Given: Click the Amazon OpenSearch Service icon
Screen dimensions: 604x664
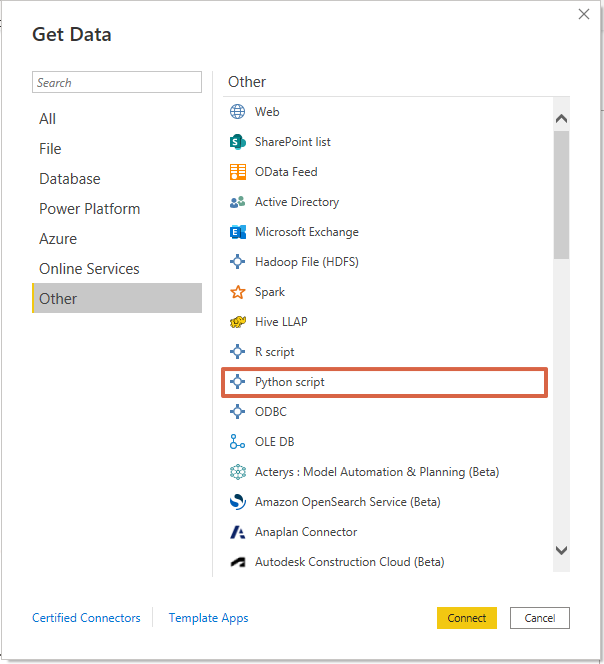Looking at the screenshot, I should click(237, 502).
